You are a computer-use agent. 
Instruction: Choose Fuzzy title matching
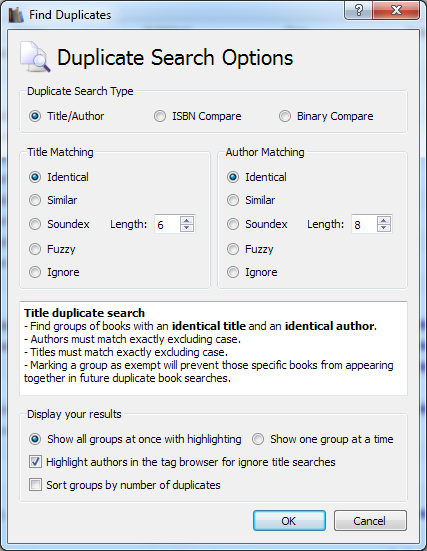click(52, 249)
